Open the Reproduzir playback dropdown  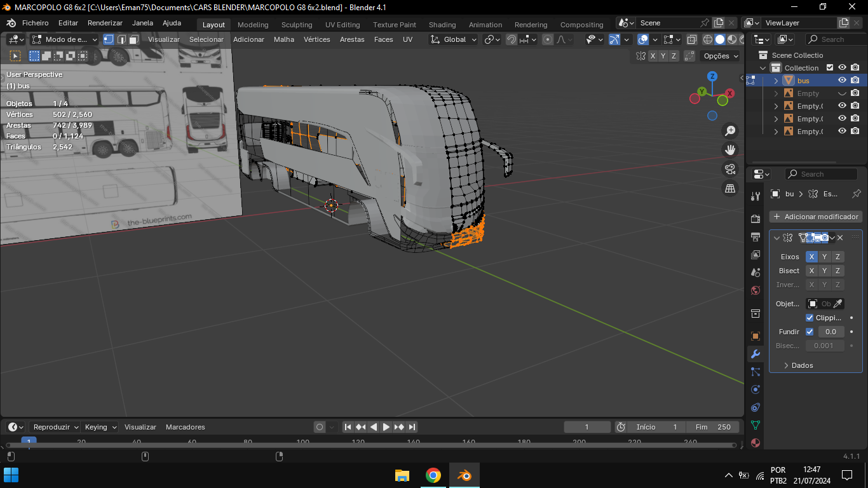56,427
